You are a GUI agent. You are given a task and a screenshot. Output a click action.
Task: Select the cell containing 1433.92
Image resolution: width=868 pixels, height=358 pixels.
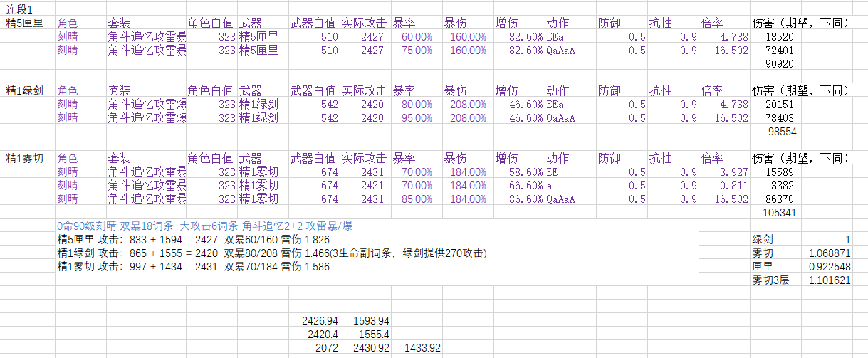[x=422, y=348]
